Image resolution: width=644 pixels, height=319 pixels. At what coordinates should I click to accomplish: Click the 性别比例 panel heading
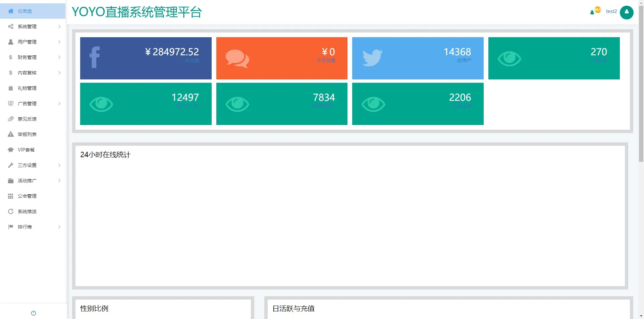point(94,309)
